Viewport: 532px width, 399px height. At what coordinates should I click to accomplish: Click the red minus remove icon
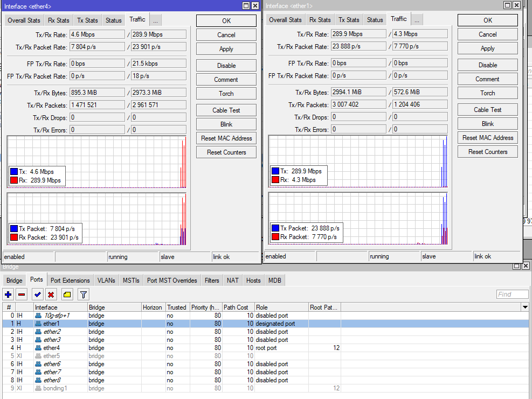22,295
